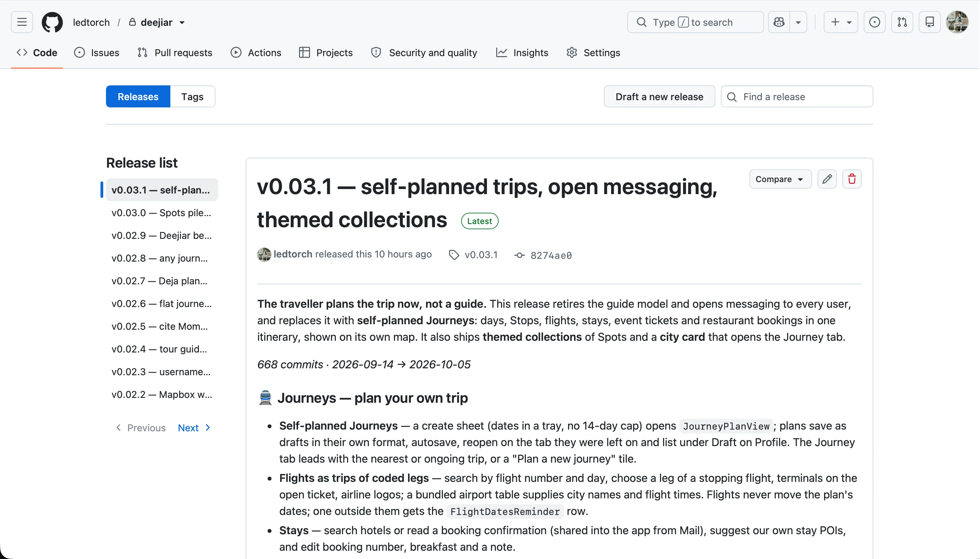Select the Tags toggle button
Image resolution: width=980 pixels, height=559 pixels.
coord(193,96)
